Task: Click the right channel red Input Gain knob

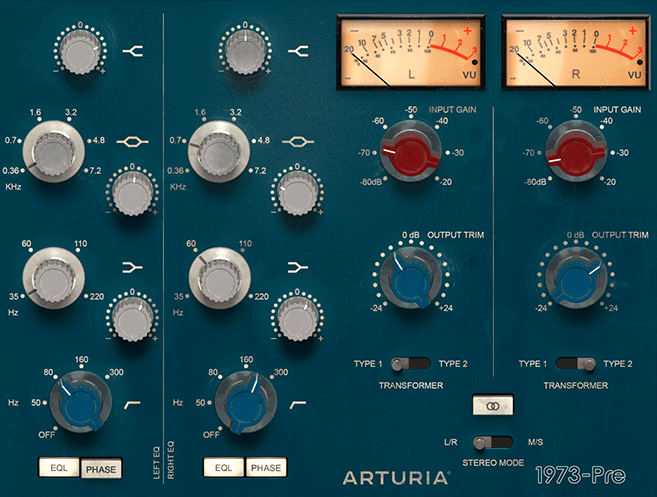Action: pyautogui.click(x=576, y=152)
